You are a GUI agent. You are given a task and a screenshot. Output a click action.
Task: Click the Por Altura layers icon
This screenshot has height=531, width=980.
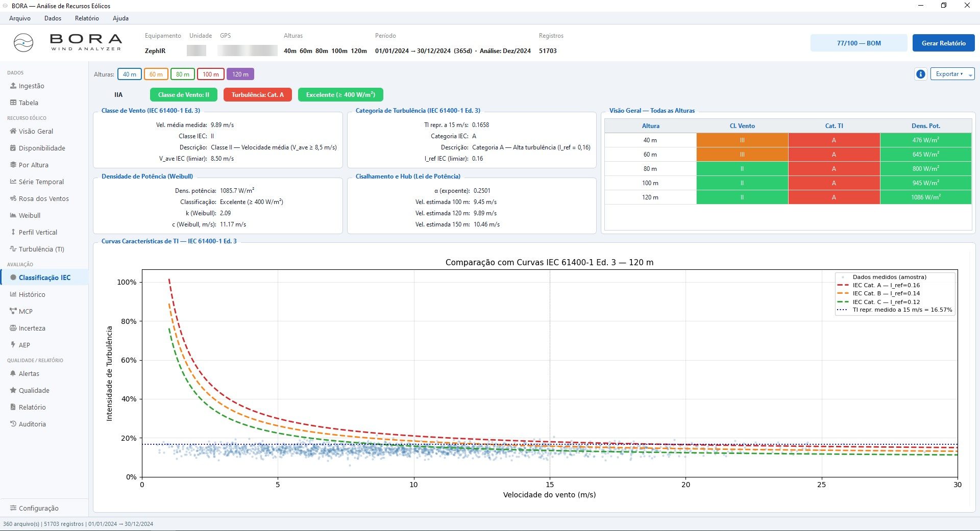tap(13, 165)
